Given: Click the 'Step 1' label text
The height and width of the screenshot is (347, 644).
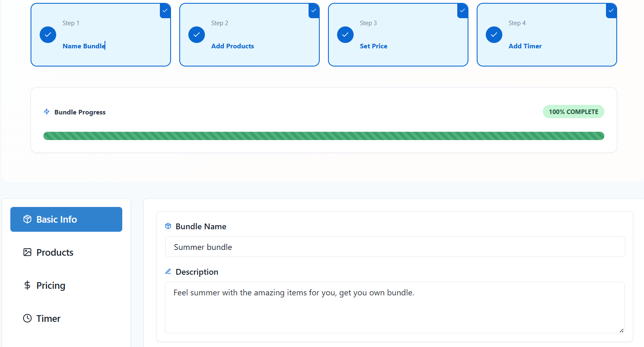Looking at the screenshot, I should (x=71, y=23).
